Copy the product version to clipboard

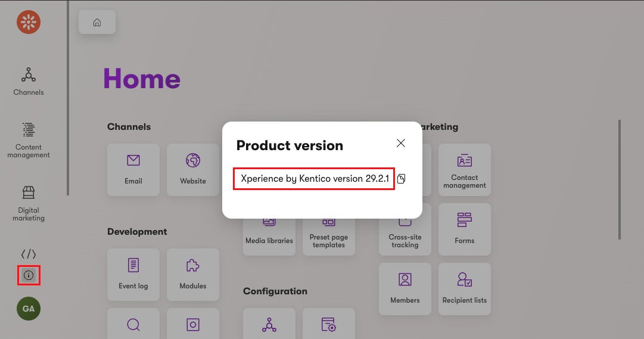[x=402, y=179]
